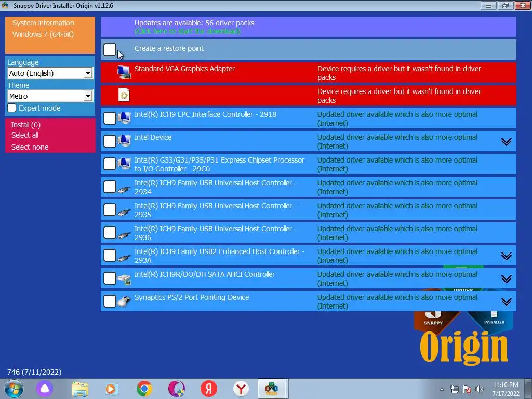Click the Install (0) button
The height and width of the screenshot is (399, 532).
click(x=26, y=125)
